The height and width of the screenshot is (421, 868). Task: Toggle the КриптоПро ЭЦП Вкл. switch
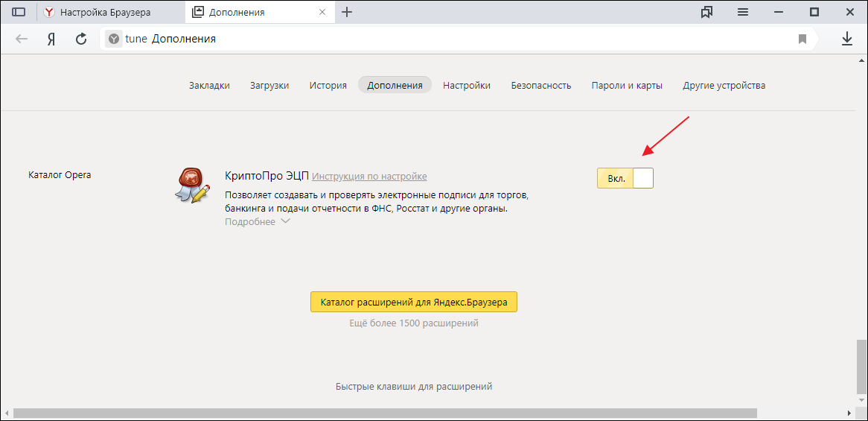[x=625, y=178]
